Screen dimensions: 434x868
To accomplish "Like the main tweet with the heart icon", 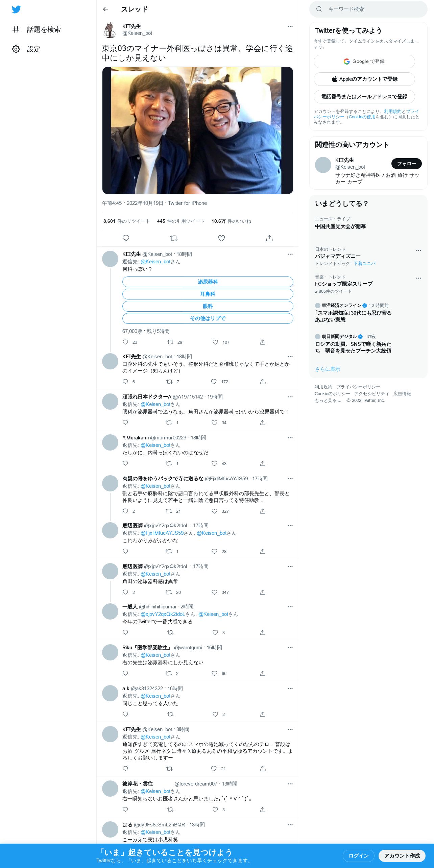I will coord(221,238).
